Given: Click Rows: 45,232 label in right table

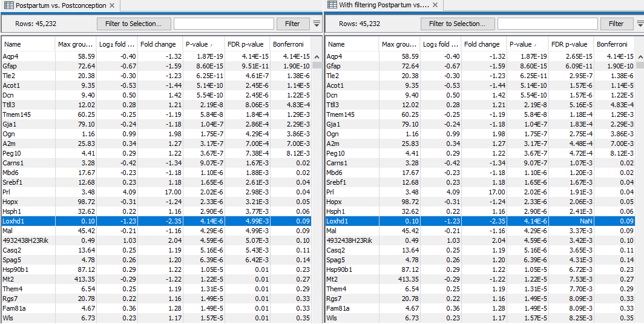Looking at the screenshot, I should pos(360,24).
